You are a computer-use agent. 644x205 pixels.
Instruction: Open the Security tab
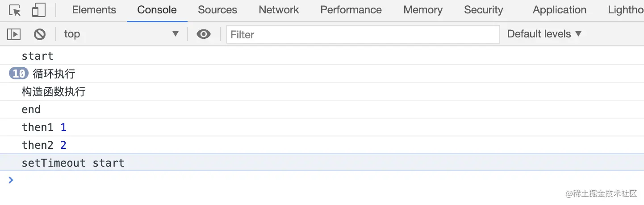(483, 10)
